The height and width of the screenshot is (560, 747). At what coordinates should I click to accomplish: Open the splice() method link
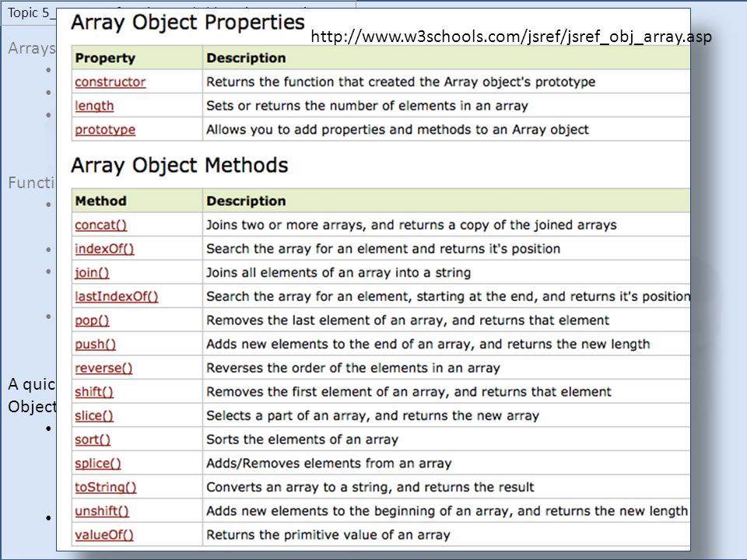point(98,464)
